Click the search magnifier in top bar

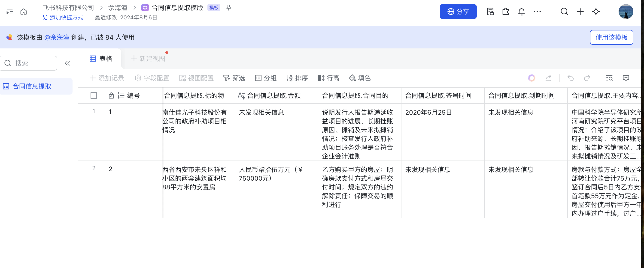[x=564, y=12]
